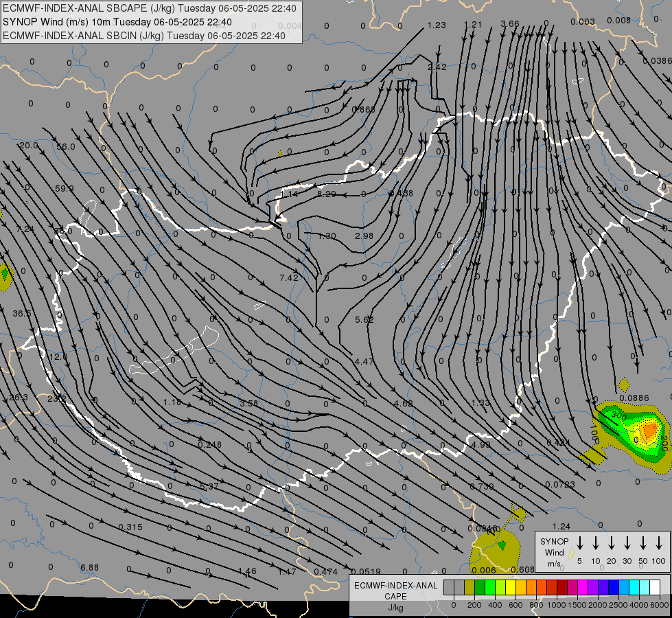The width and height of the screenshot is (672, 618).
Task: Click the 1000 tick label on CAPE scale
Action: (556, 605)
